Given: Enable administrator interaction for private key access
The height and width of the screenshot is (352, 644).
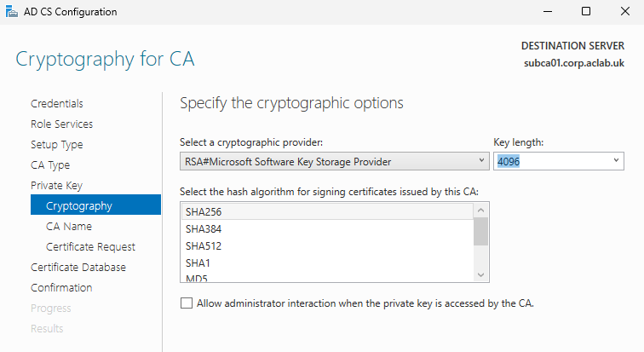Looking at the screenshot, I should pos(187,303).
